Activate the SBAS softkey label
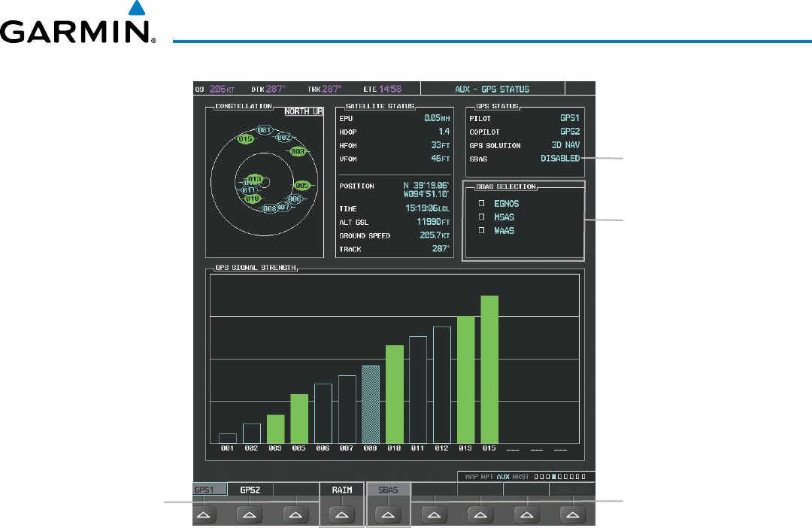 [388, 490]
